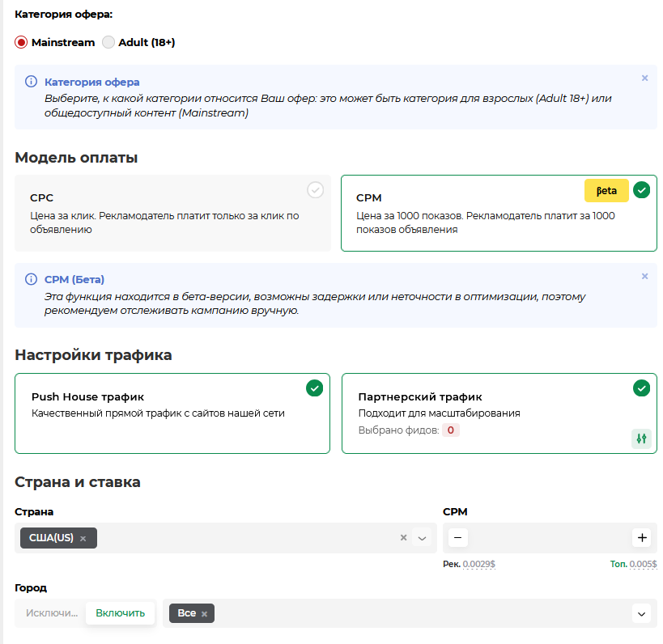This screenshot has width=663, height=644.
Task: Toggle Push House трафик checkmark
Action: click(x=314, y=388)
